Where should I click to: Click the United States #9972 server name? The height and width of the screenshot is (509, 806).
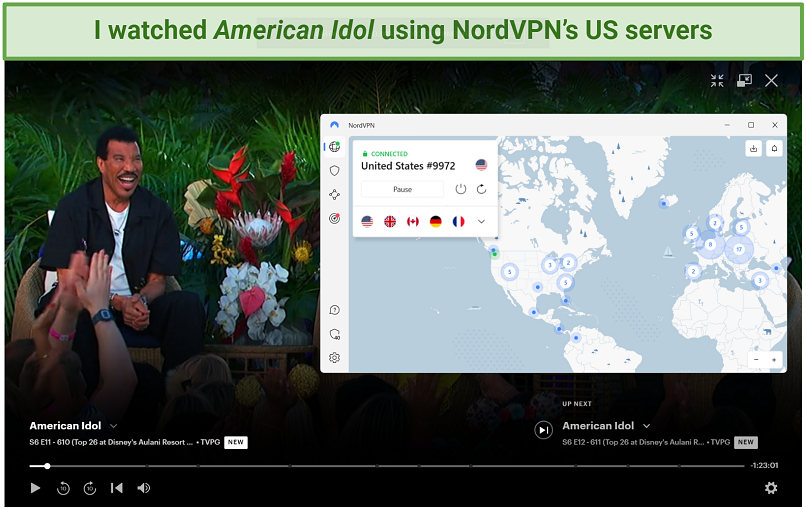(x=408, y=166)
